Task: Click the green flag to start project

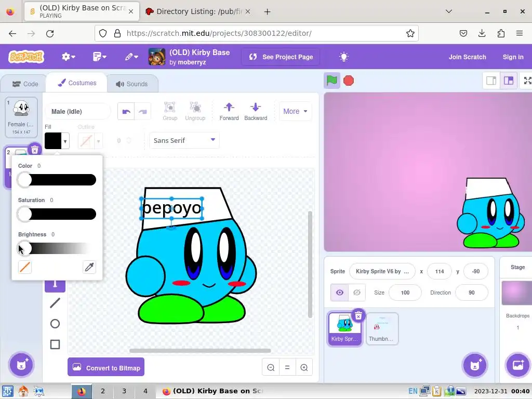Action: [x=331, y=81]
